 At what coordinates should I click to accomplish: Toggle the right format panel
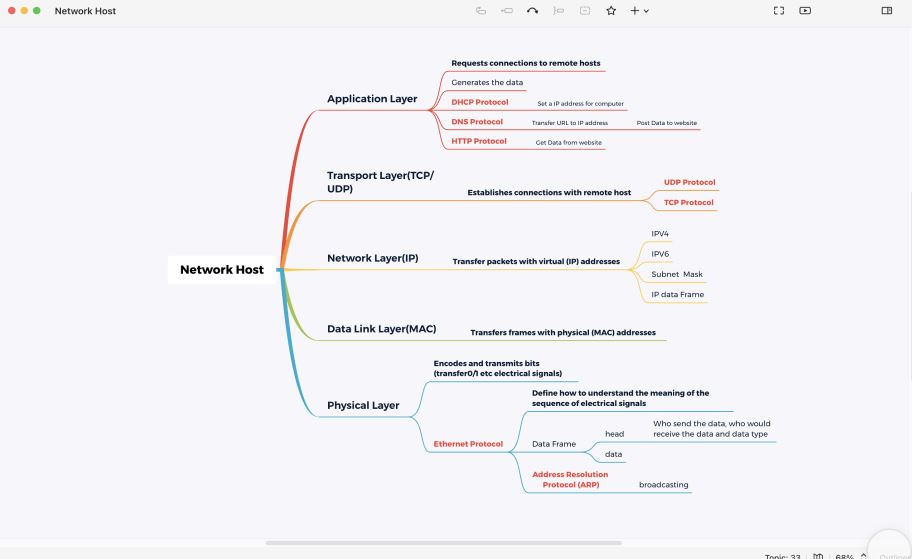coord(886,11)
